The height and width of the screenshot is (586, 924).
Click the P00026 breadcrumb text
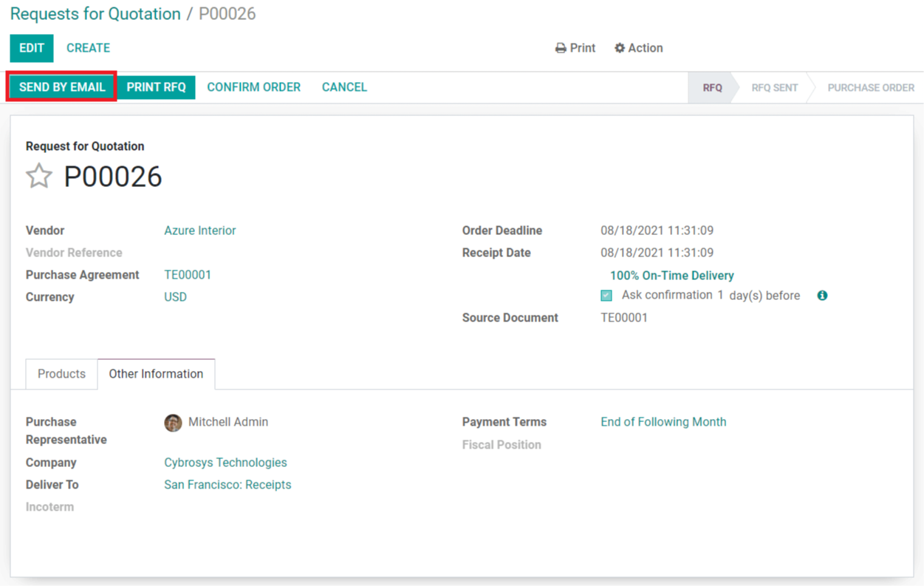(x=227, y=14)
